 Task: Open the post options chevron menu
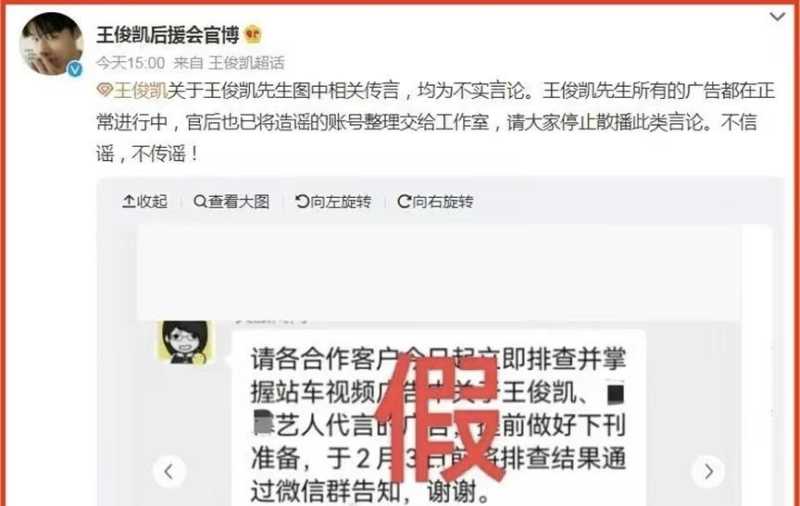(777, 17)
